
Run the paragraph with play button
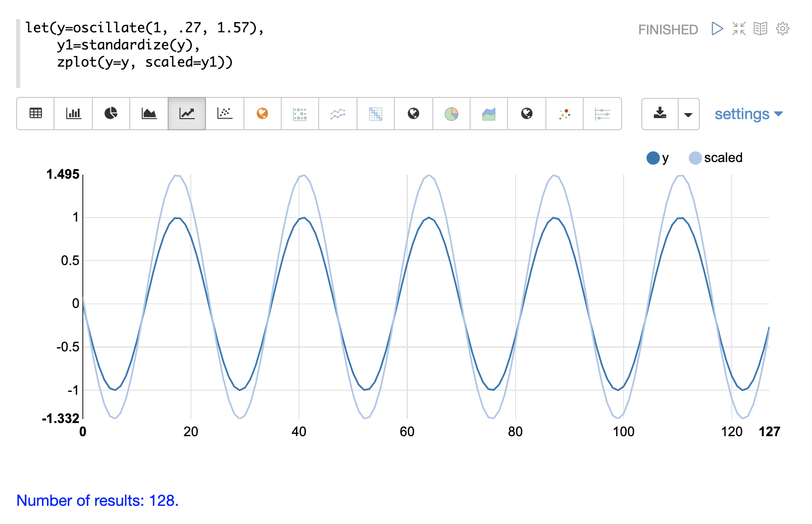coord(717,29)
